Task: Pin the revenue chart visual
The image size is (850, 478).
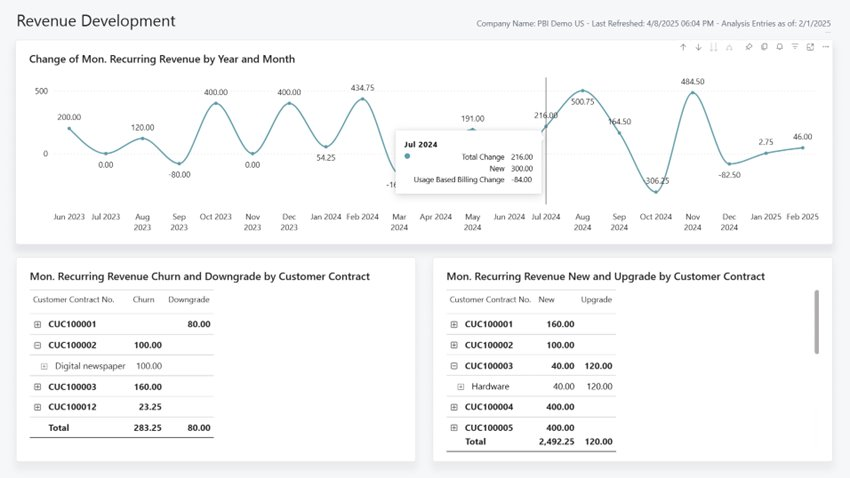Action: coord(749,47)
